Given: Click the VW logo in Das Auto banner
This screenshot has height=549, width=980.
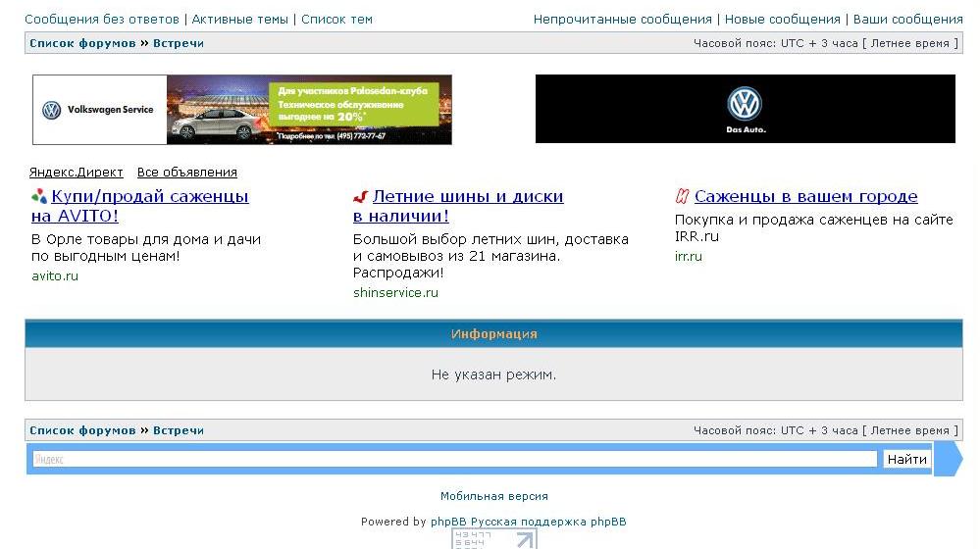Looking at the screenshot, I should coord(745,105).
